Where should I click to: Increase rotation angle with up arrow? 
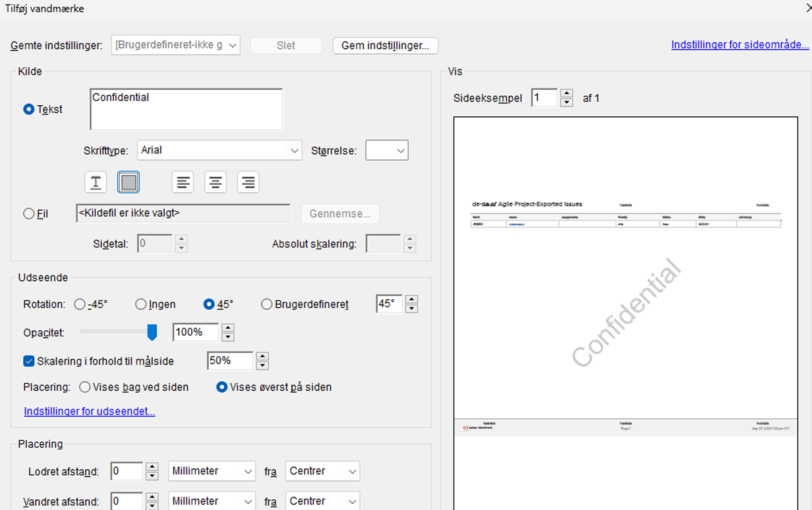pyautogui.click(x=411, y=299)
